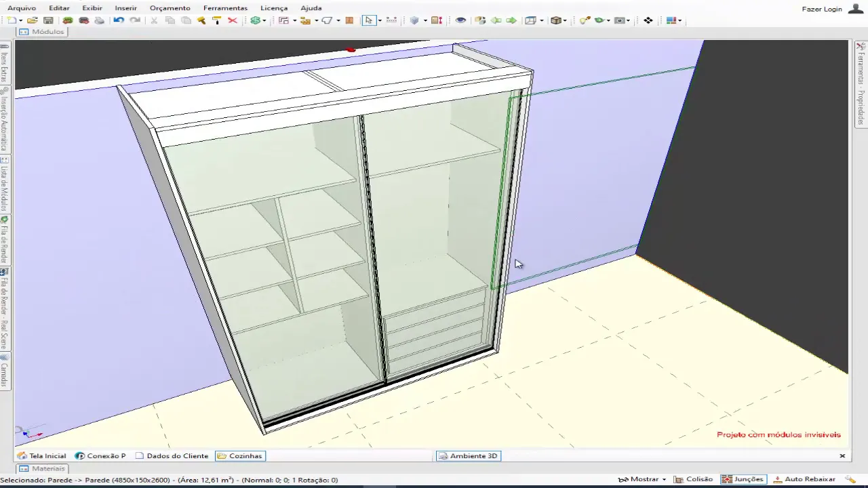Screen dimensions: 868x488
Task: Click the camera render icon
Action: point(619,20)
